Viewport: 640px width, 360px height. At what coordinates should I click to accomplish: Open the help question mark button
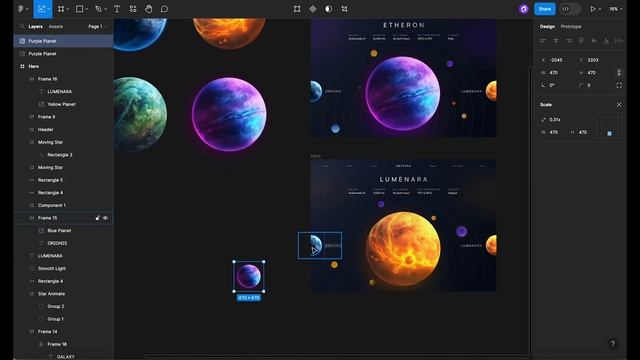[613, 344]
